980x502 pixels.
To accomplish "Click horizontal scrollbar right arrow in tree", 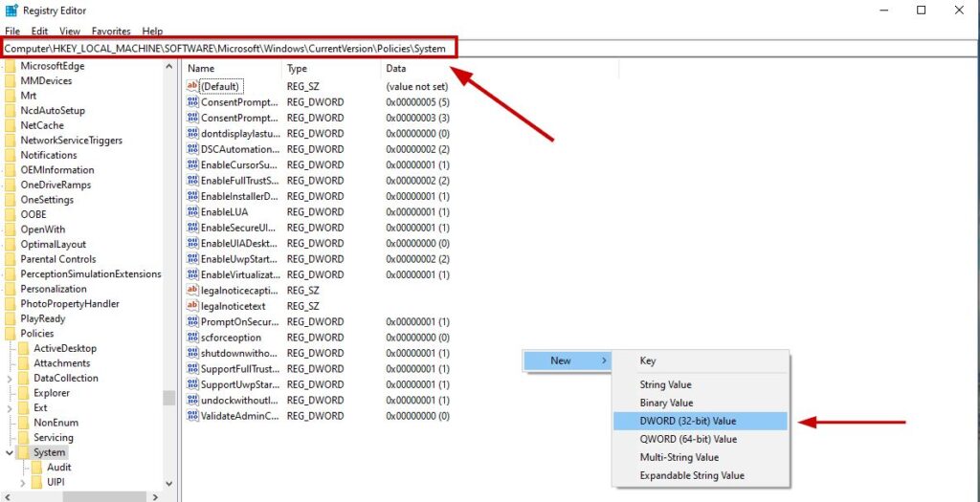I will 156,496.
